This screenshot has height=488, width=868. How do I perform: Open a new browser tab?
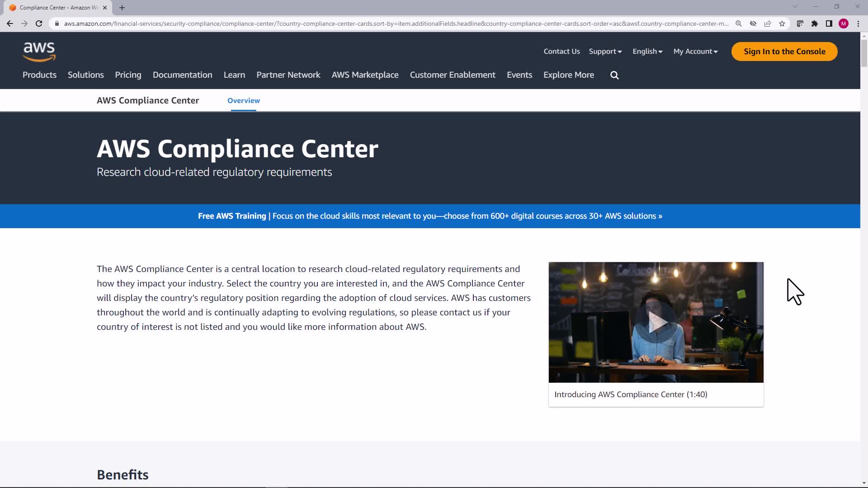pos(122,8)
